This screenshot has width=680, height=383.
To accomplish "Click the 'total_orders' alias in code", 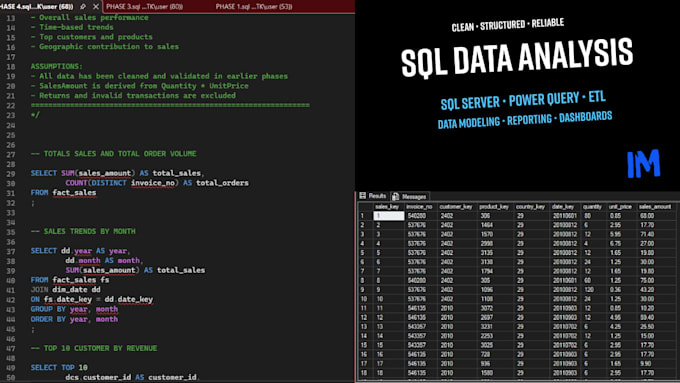I will [222, 183].
